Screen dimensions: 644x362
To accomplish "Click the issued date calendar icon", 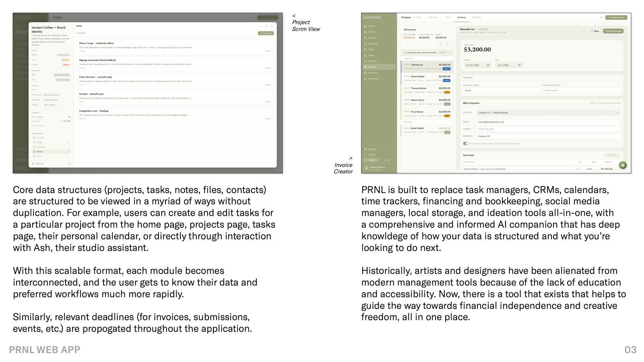I will 488,65.
